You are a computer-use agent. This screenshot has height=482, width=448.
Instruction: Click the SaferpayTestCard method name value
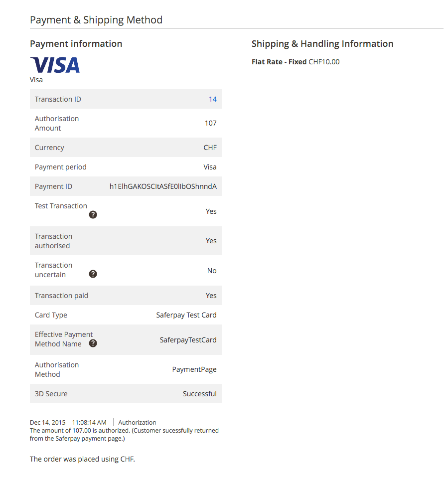pyautogui.click(x=188, y=340)
